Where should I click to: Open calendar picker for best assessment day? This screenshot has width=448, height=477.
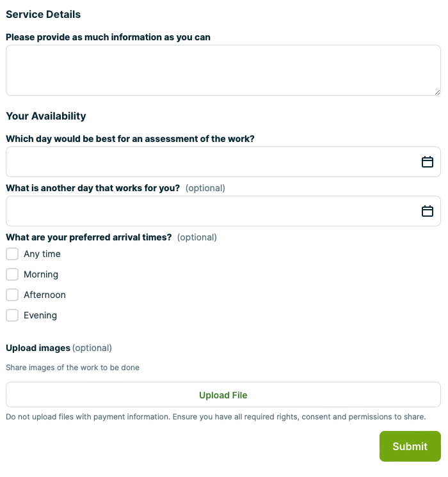point(428,162)
